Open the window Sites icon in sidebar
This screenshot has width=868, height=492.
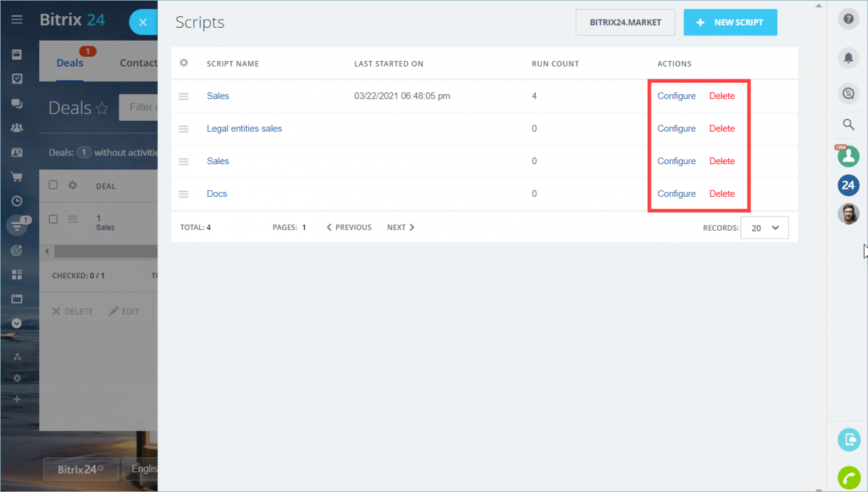17,299
